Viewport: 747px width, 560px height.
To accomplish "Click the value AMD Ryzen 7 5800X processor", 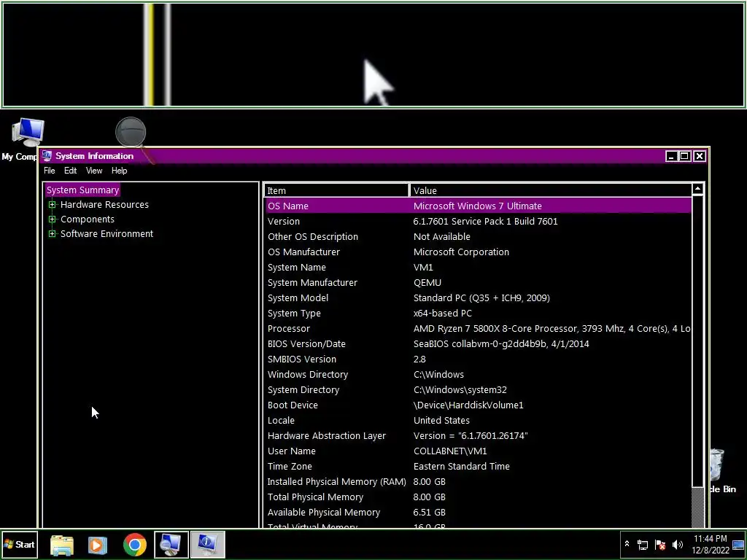I will (552, 329).
